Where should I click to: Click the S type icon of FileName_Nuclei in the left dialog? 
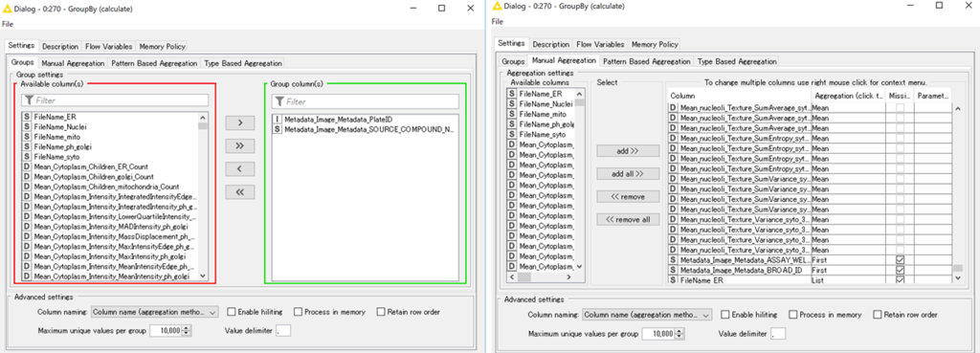coord(27,127)
